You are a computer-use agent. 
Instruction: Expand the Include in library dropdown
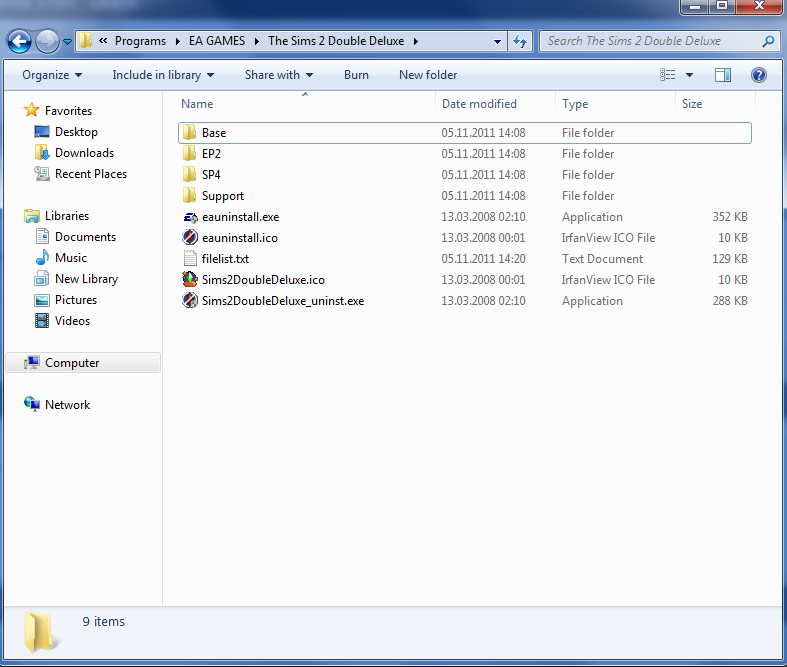point(162,75)
